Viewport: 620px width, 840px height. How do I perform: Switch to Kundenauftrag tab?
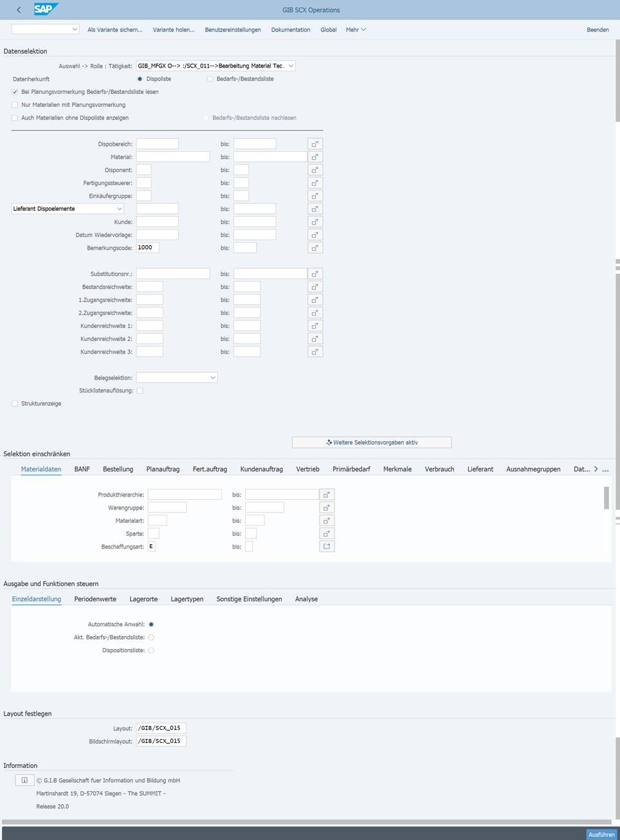261,470
